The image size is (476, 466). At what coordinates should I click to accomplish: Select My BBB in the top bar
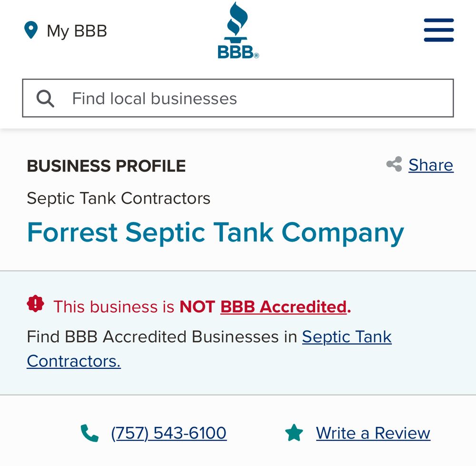click(77, 31)
